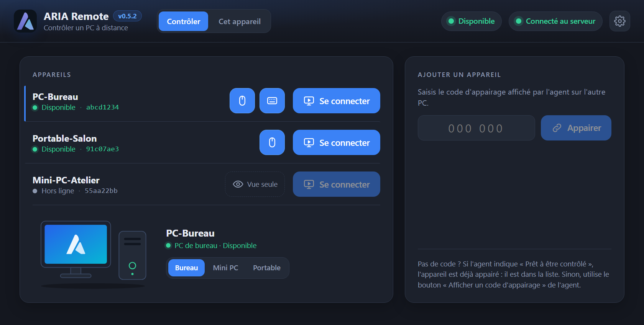The height and width of the screenshot is (325, 644).
Task: Connect to PC-Bureau with Se connecter
Action: click(x=337, y=101)
